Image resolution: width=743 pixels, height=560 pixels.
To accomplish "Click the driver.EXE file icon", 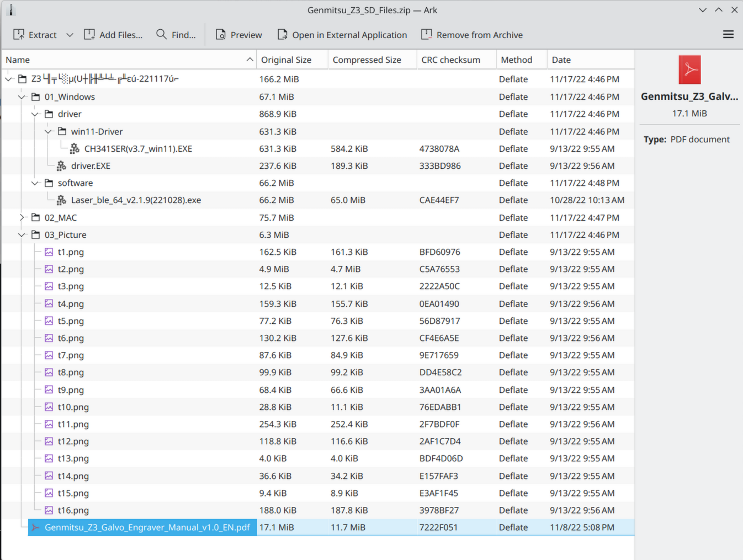I will [61, 166].
